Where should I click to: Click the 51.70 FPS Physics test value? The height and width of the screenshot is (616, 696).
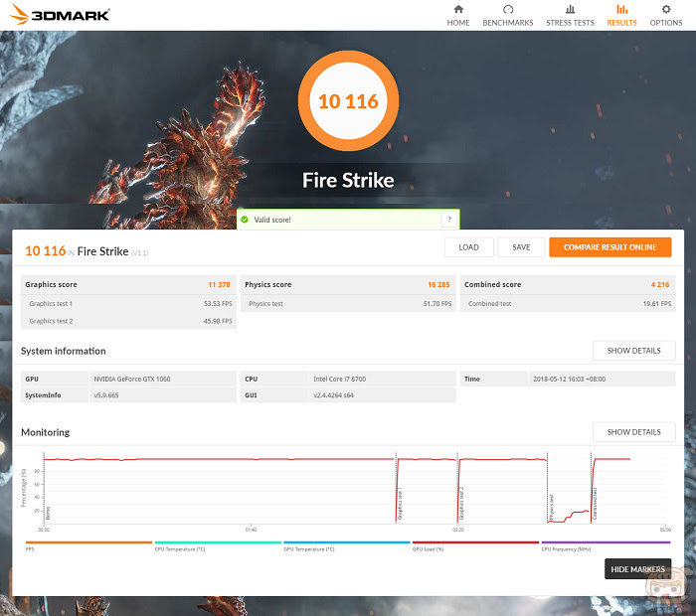click(437, 304)
